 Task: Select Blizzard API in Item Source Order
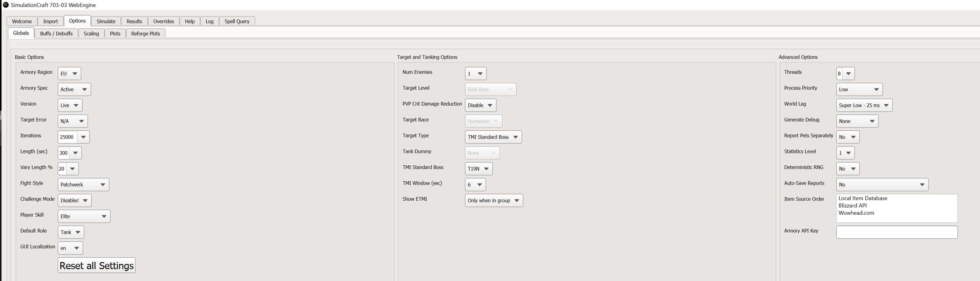853,206
